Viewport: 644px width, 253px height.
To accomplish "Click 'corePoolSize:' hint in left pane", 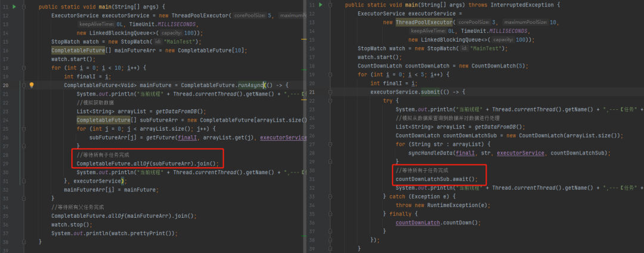I will pos(250,16).
